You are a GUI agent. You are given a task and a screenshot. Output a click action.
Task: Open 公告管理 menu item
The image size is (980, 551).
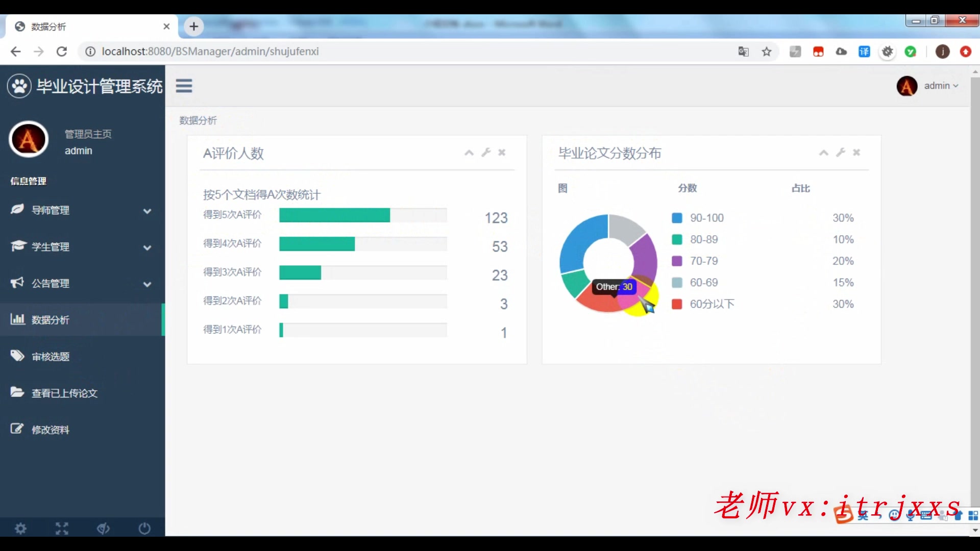tap(82, 283)
